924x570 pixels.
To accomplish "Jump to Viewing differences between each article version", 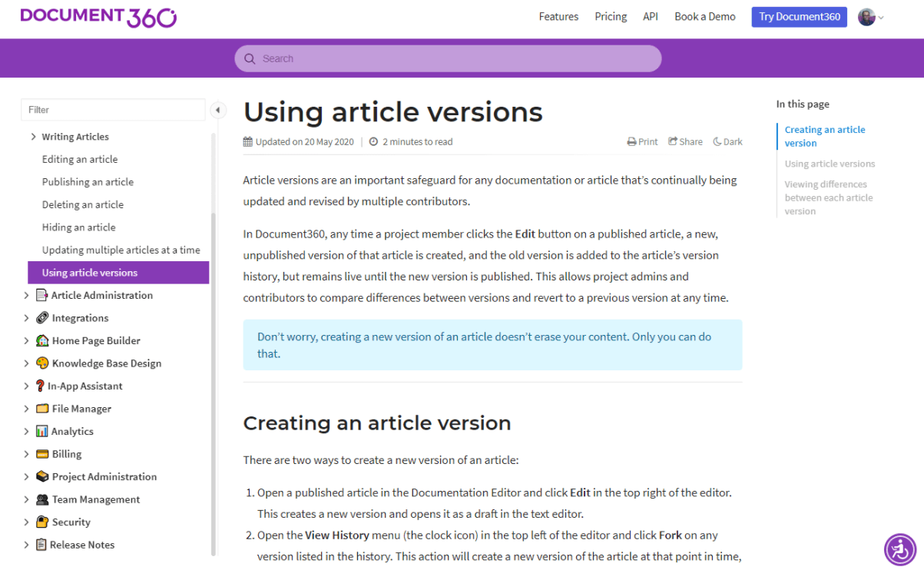I will (x=829, y=197).
